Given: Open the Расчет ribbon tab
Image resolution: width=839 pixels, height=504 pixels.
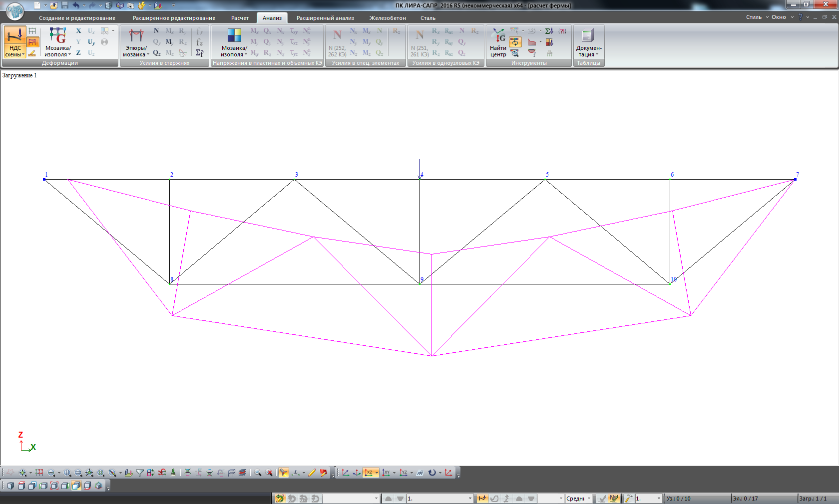Looking at the screenshot, I should pyautogui.click(x=240, y=18).
